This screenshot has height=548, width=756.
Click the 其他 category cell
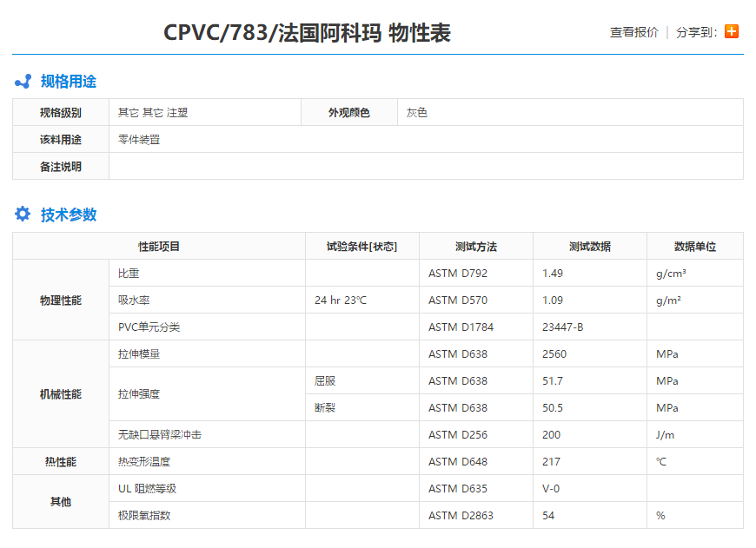point(60,501)
